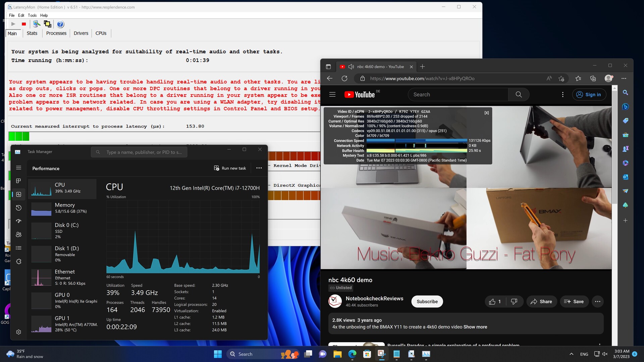
Task: Click the YouTube search input field
Action: click(x=458, y=95)
